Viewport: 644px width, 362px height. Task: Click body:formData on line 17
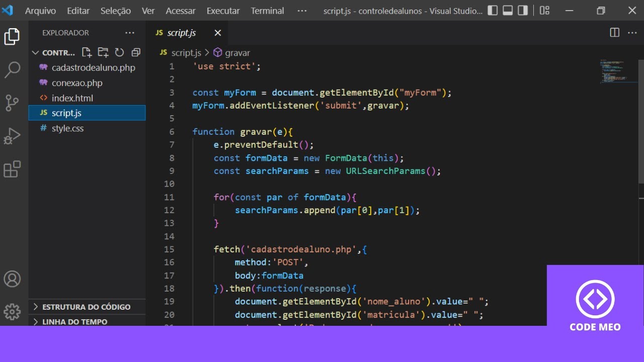coord(269,276)
